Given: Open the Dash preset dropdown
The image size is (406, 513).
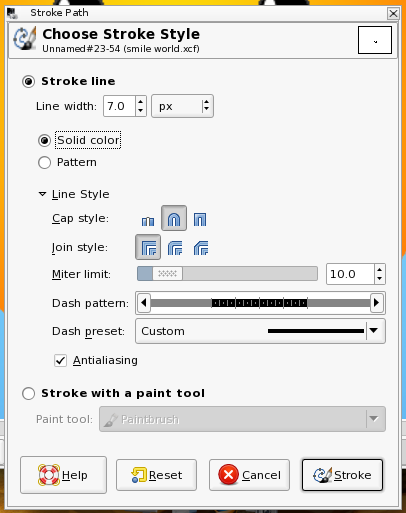Looking at the screenshot, I should pos(260,331).
